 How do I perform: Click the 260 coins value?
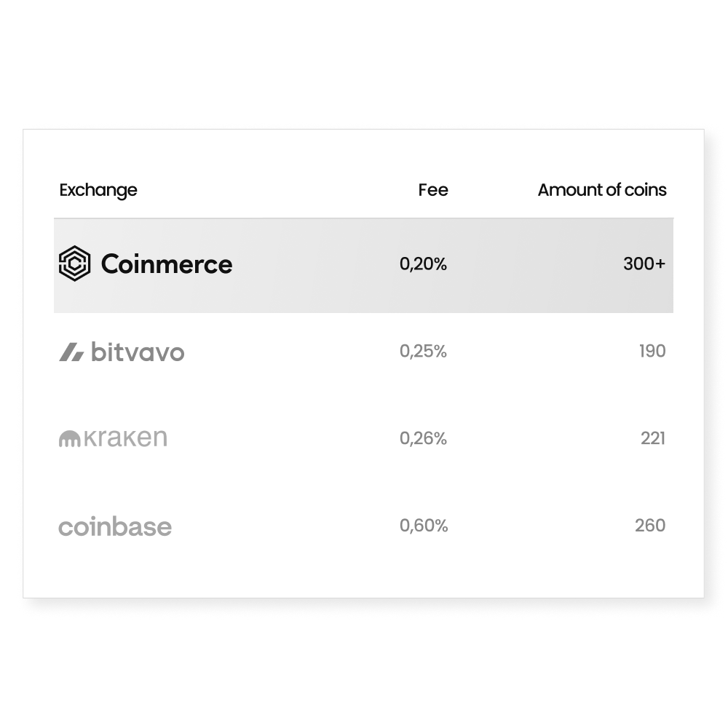[x=650, y=526]
